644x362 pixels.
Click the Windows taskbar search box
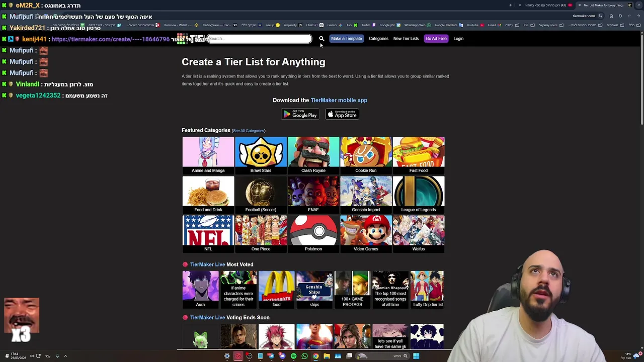click(x=382, y=356)
